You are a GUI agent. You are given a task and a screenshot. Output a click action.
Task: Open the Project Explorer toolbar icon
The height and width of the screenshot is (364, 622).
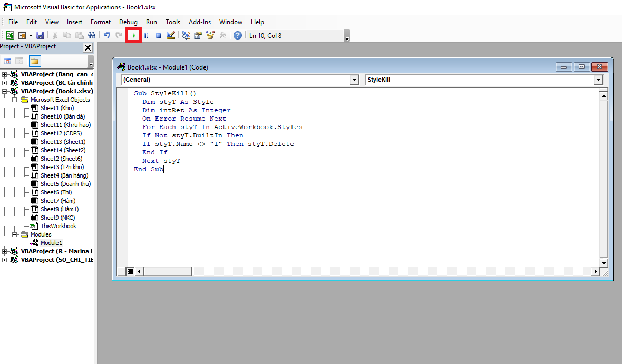186,35
